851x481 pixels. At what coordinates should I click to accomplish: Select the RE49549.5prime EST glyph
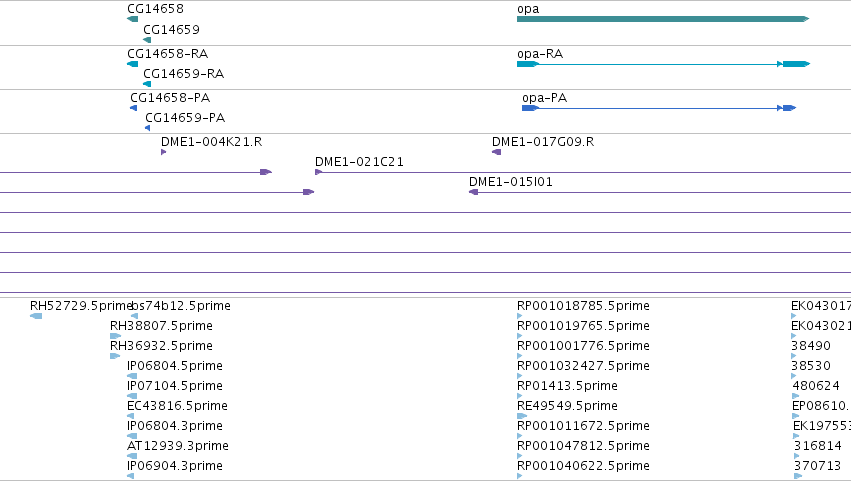pyautogui.click(x=522, y=416)
